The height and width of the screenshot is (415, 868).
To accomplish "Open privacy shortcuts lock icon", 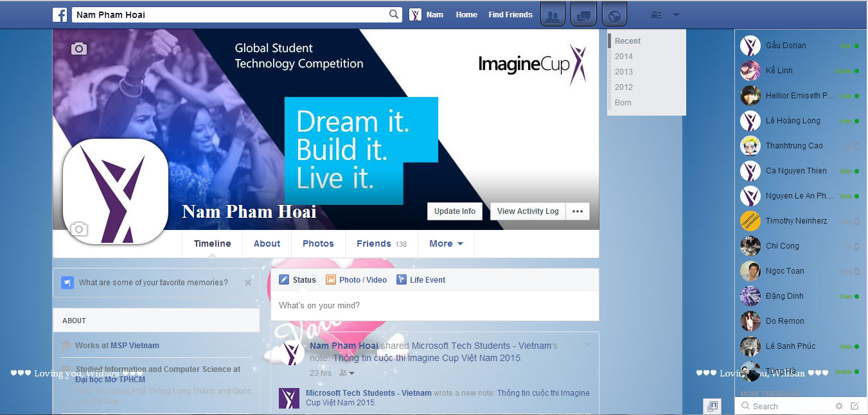I will tap(656, 15).
